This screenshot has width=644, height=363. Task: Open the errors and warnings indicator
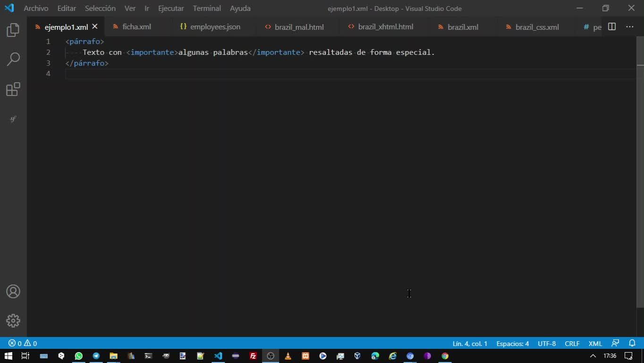[x=23, y=344]
